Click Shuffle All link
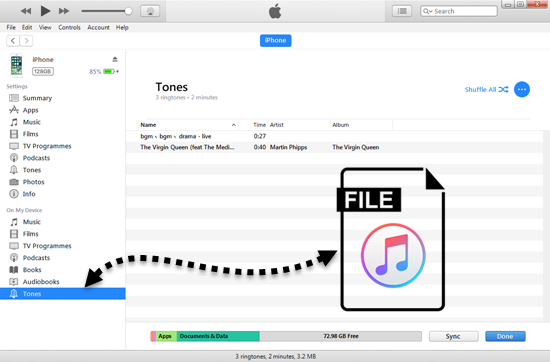 click(x=487, y=89)
